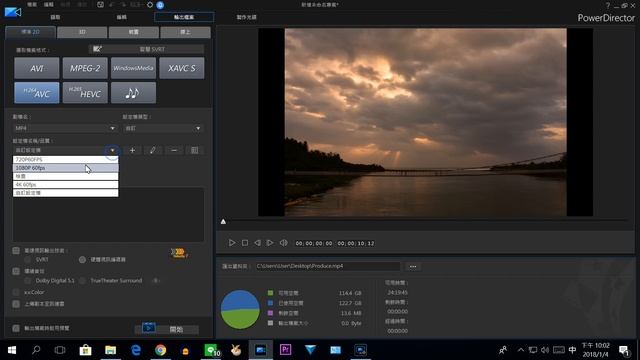Viewport: 640px width, 360px height.
Task: Select the third item in profile dropdown
Action: pyautogui.click(x=65, y=176)
